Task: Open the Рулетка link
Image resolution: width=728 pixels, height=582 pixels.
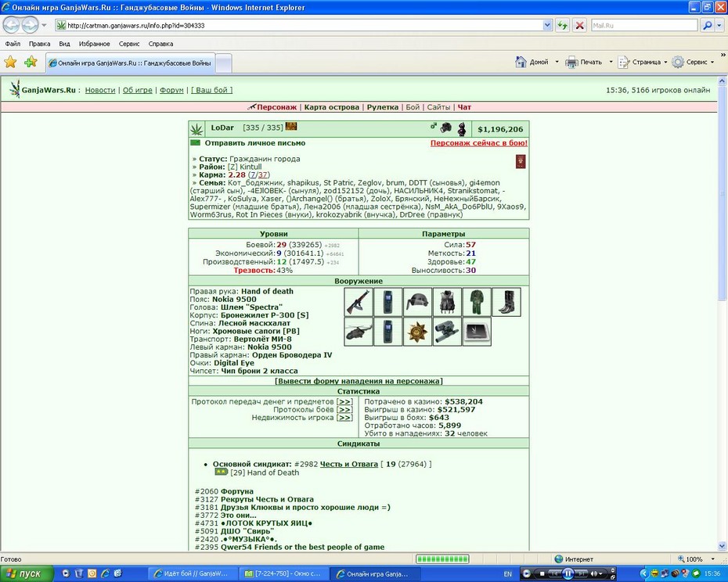Action: click(x=383, y=107)
